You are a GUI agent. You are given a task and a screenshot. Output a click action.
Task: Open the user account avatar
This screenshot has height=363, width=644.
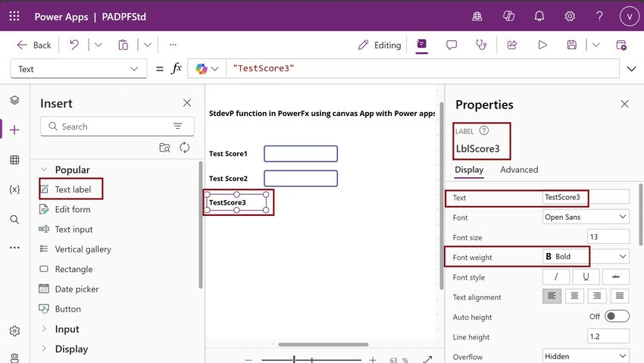tap(629, 17)
